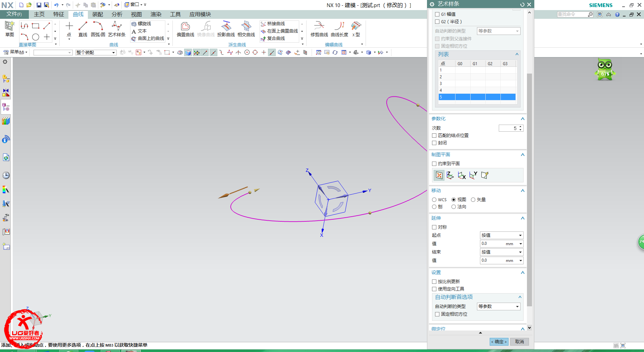Screen dimensions: 644x352
Task: Open the 整个装配 selection scope dropdown
Action: click(x=96, y=52)
